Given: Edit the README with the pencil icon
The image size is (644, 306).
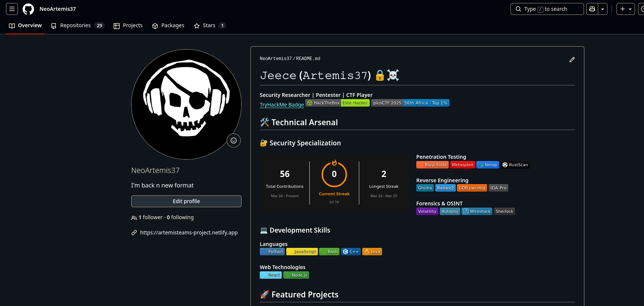Looking at the screenshot, I should (572, 60).
